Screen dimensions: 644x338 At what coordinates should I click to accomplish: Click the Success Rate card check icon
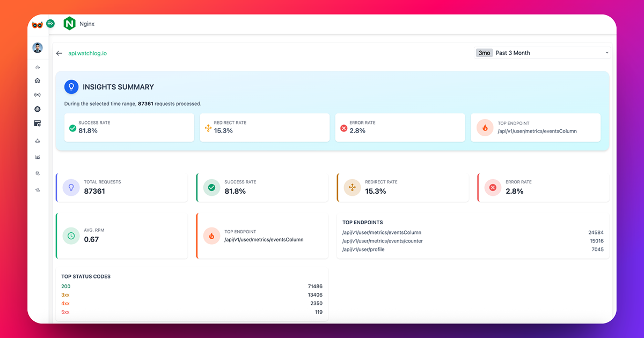(211, 187)
